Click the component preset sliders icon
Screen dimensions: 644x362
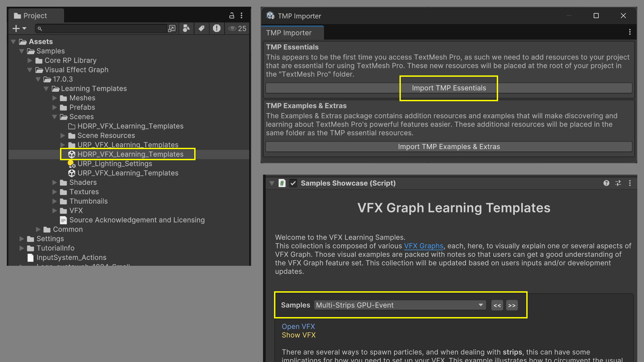click(x=618, y=183)
